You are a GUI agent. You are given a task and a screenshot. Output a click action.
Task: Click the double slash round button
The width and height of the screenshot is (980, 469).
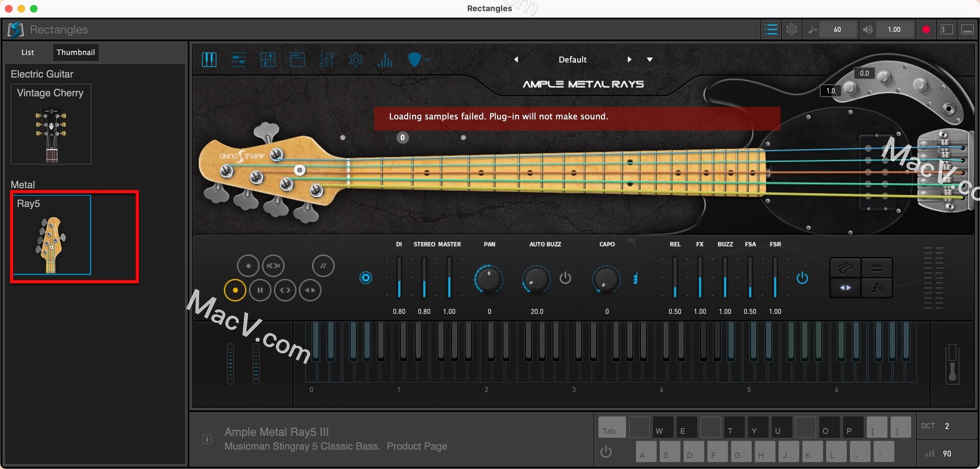click(x=323, y=266)
